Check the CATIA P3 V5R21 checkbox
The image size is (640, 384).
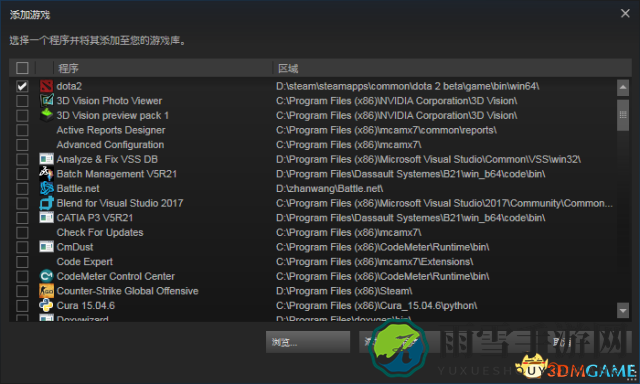tap(22, 218)
